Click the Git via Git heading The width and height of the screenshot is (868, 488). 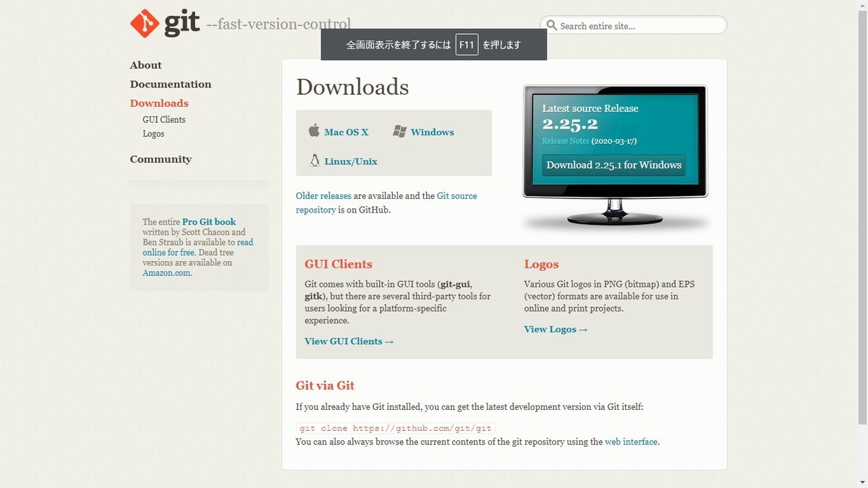(x=325, y=385)
